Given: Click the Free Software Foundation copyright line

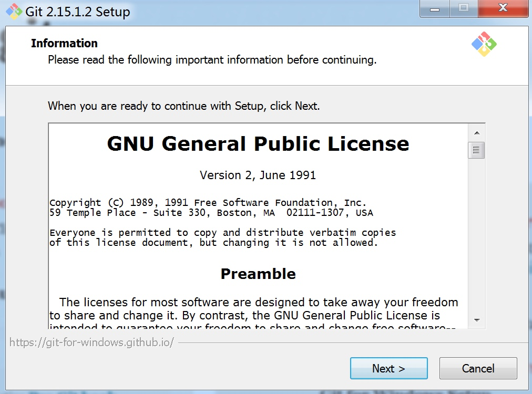Looking at the screenshot, I should [208, 203].
